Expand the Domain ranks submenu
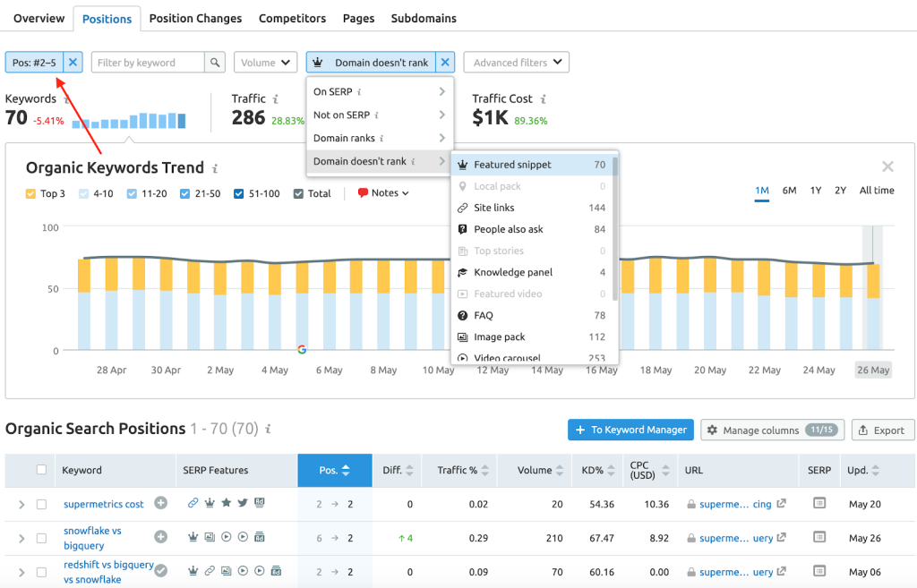The image size is (917, 588). point(380,138)
